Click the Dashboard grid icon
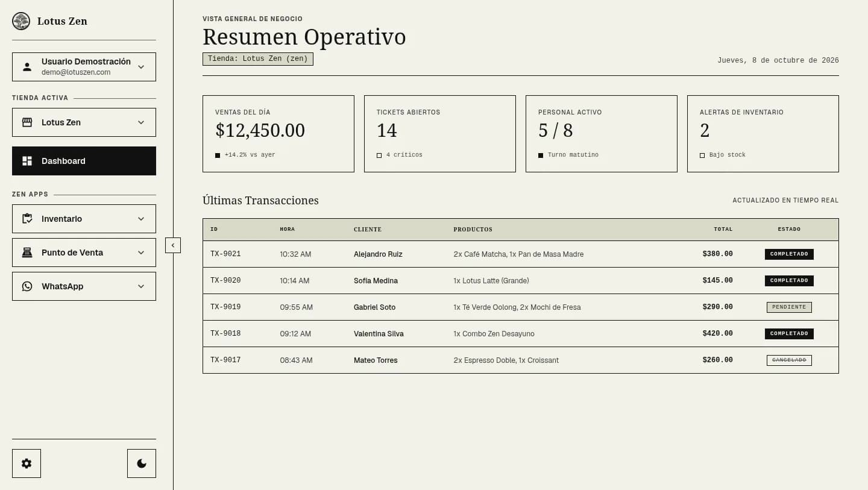Viewport: 868px width, 490px height. [27, 161]
